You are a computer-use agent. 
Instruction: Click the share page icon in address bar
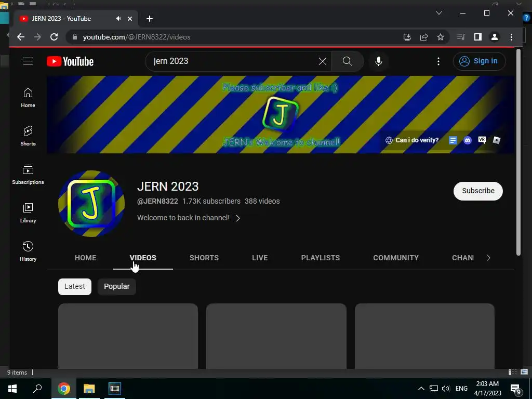[424, 37]
